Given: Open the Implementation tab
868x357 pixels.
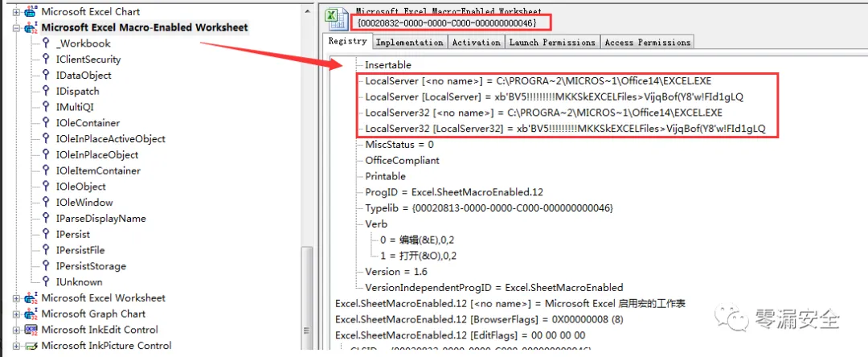Looking at the screenshot, I should click(x=410, y=42).
